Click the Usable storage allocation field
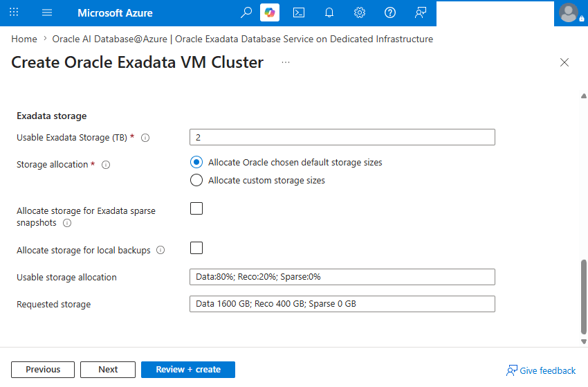The image size is (588, 387). [342, 277]
